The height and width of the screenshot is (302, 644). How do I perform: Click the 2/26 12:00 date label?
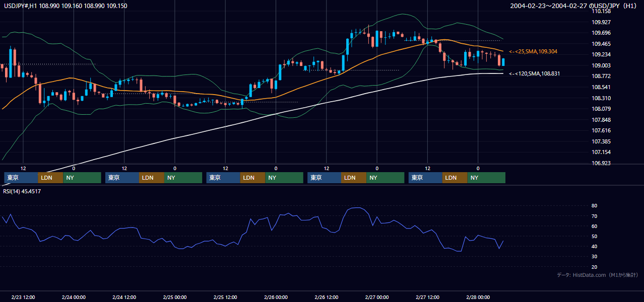tap(327, 297)
